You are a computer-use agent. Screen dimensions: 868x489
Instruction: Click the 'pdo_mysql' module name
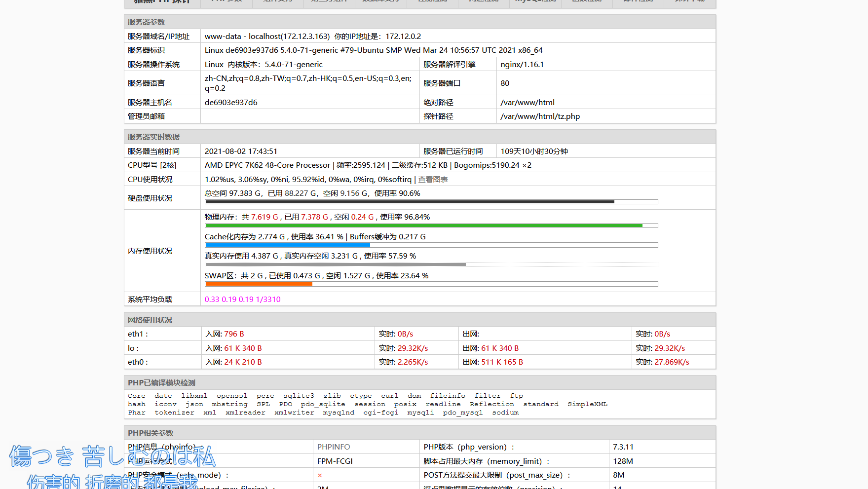coord(463,413)
